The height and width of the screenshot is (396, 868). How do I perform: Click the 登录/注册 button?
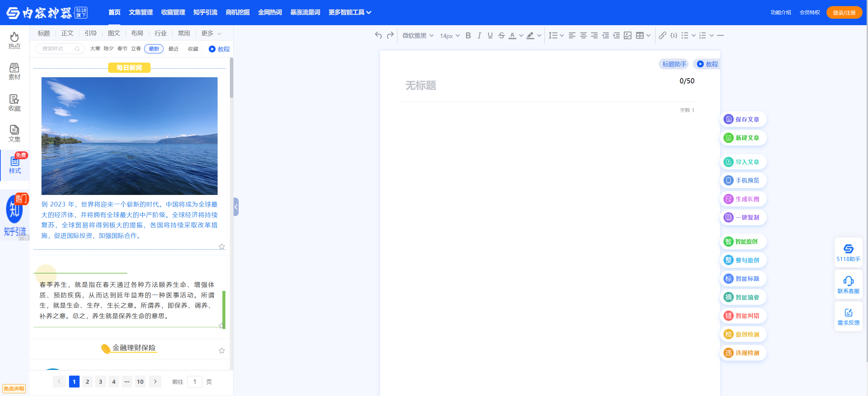coord(844,13)
